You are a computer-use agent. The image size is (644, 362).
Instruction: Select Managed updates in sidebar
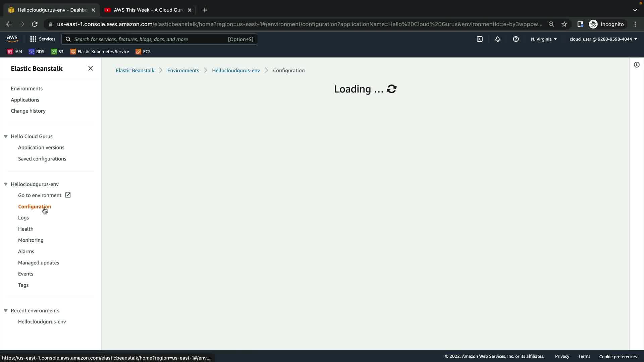point(39,263)
